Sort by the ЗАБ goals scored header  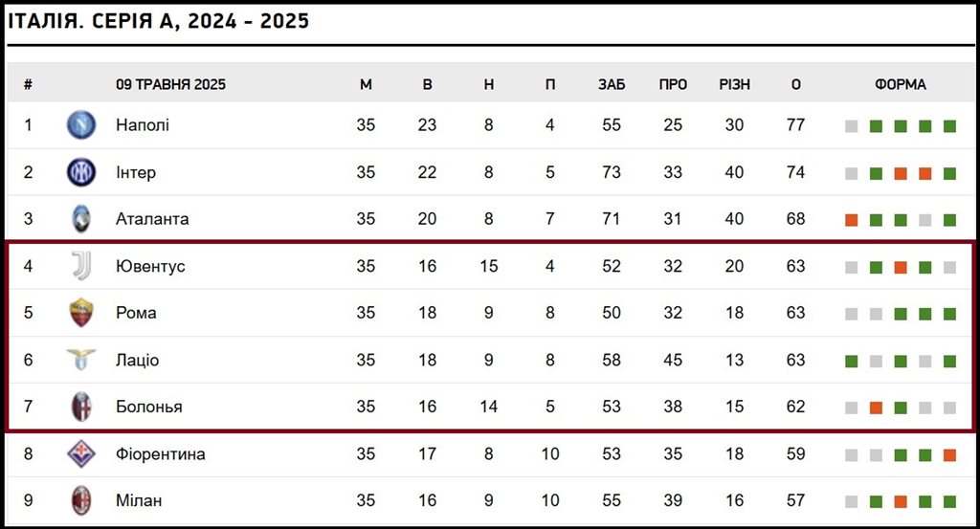tap(612, 84)
